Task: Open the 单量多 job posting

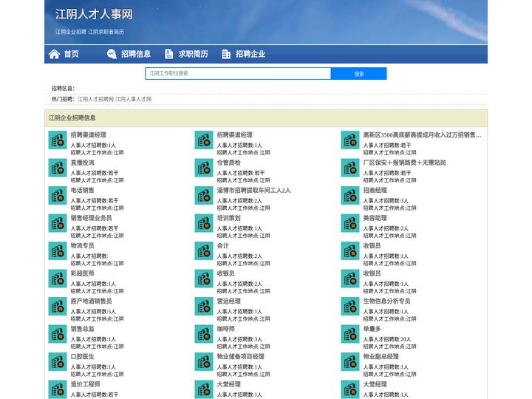Action: click(372, 329)
